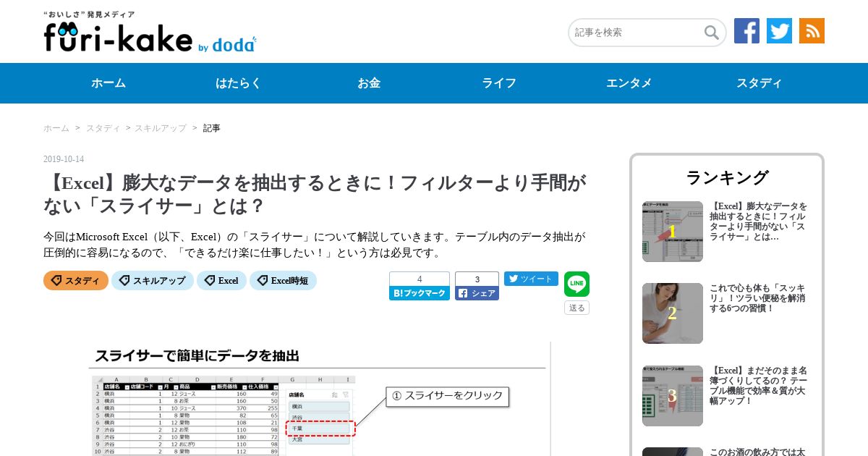Click the search magnifier icon
868x456 pixels.
[712, 33]
